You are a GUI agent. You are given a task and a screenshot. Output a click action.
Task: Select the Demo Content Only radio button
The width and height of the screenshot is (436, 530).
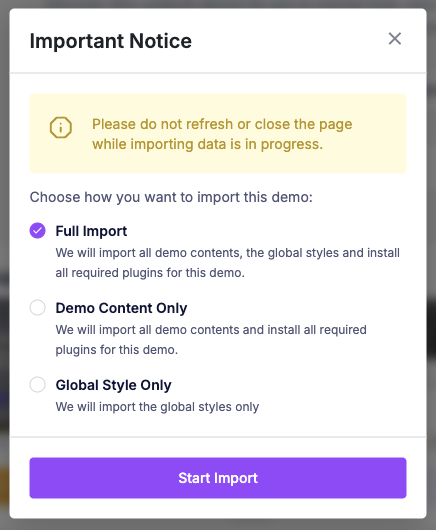[x=38, y=308]
